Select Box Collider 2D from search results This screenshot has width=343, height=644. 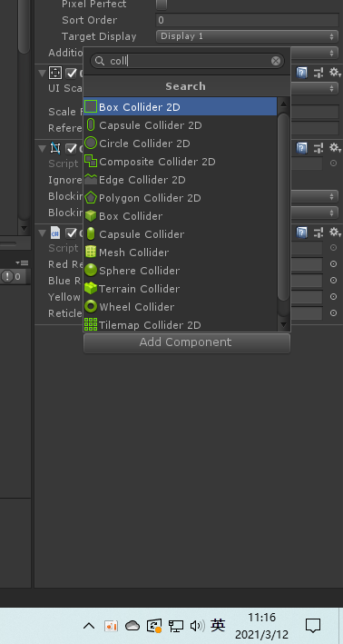180,107
